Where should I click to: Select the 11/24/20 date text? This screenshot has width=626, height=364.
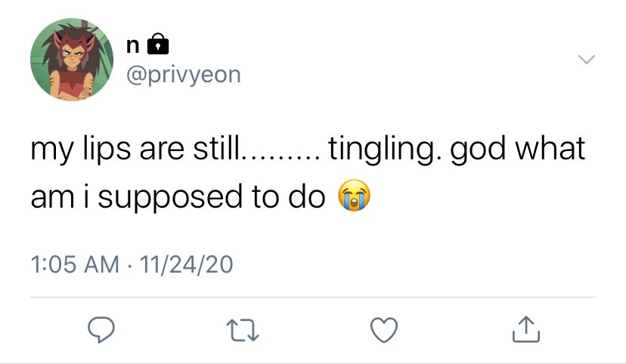[186, 264]
